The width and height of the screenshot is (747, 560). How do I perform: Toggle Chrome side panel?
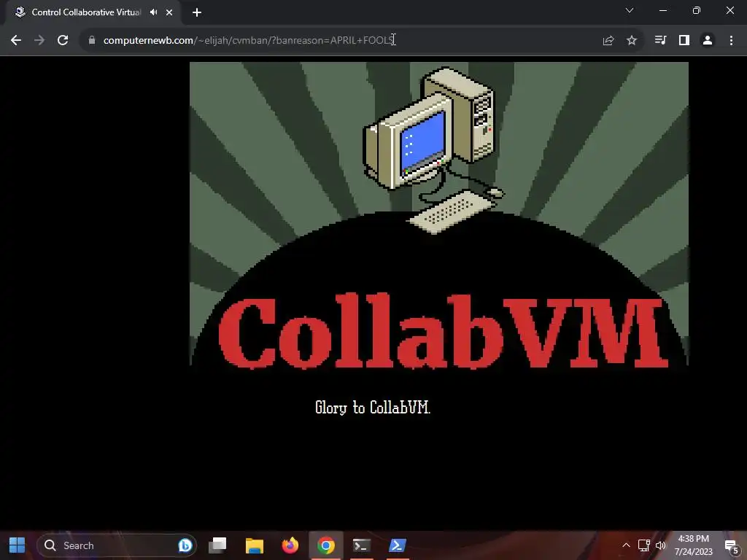coord(684,41)
